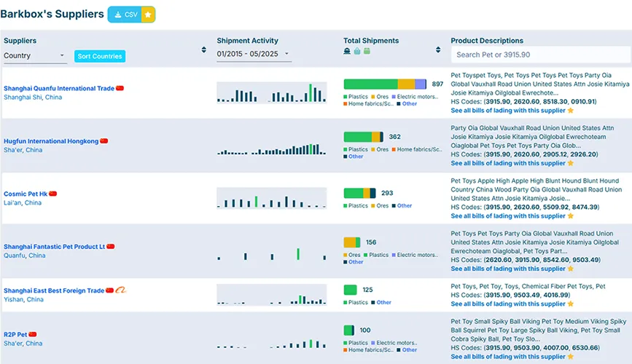Viewport: 632px width, 364px height.
Task: Click purple Electric motors segment of 897 bar
Action: click(x=421, y=84)
